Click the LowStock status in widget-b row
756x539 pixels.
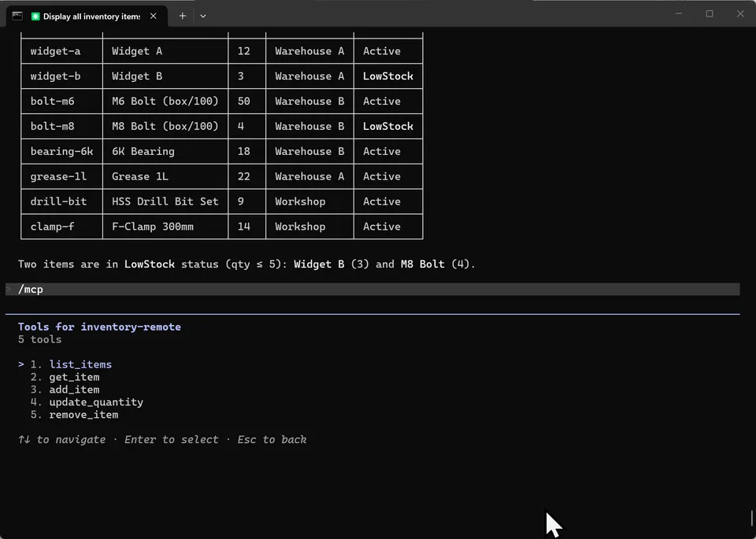point(388,76)
